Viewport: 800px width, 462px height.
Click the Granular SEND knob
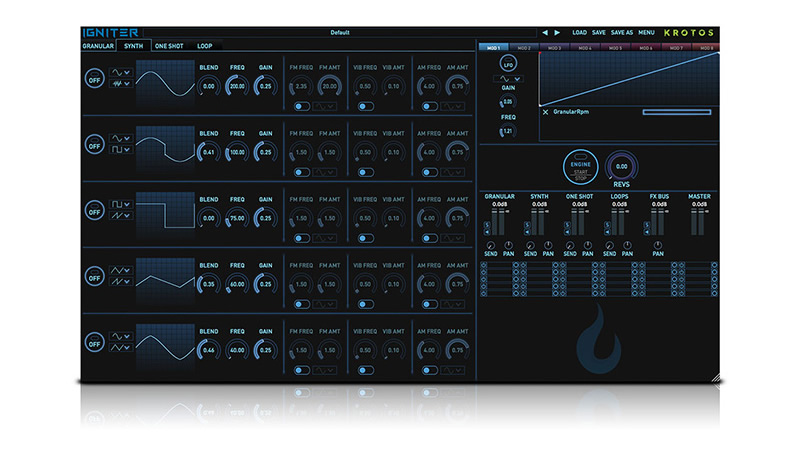click(490, 245)
